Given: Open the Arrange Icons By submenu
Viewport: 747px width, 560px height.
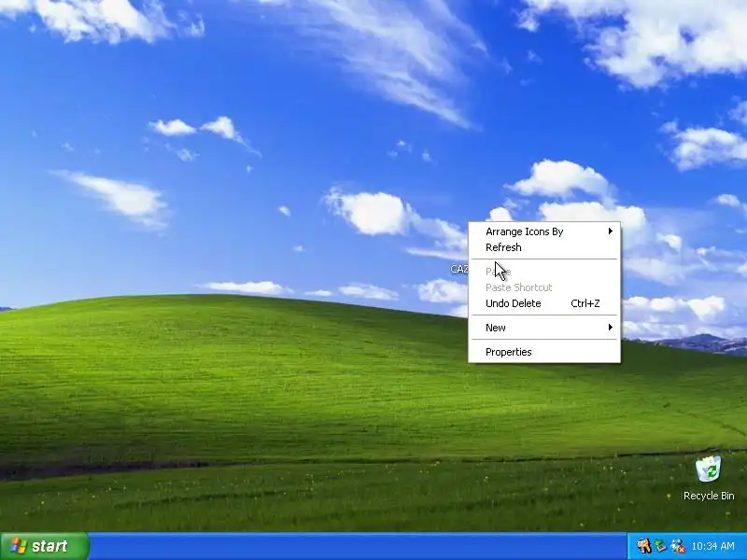Looking at the screenshot, I should [x=544, y=231].
